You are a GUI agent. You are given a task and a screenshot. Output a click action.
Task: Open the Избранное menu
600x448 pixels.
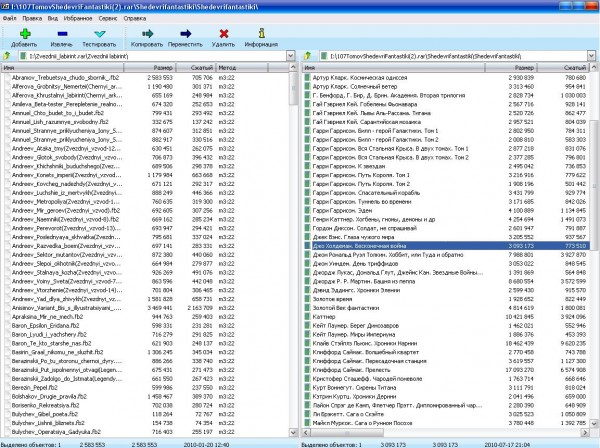(x=78, y=18)
